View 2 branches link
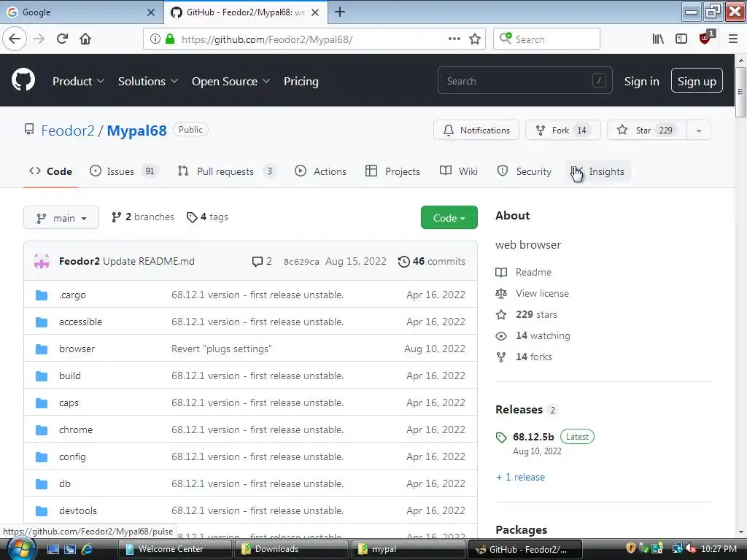The height and width of the screenshot is (560, 747). (143, 217)
